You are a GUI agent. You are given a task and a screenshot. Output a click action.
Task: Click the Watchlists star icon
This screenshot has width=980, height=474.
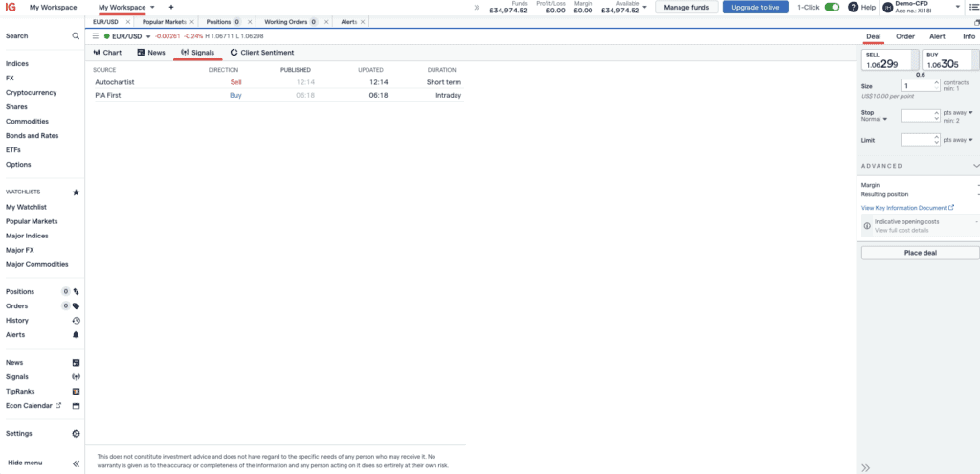77,192
